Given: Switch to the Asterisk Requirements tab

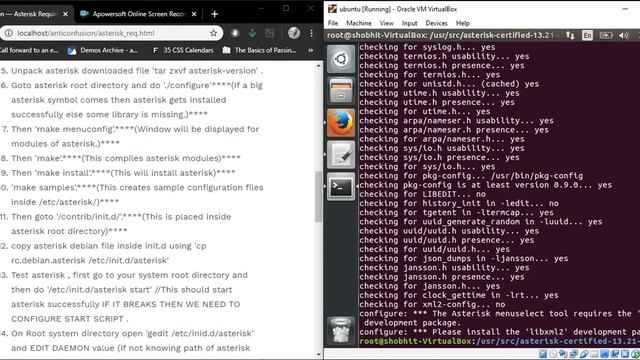Looking at the screenshot, I should (x=31, y=14).
